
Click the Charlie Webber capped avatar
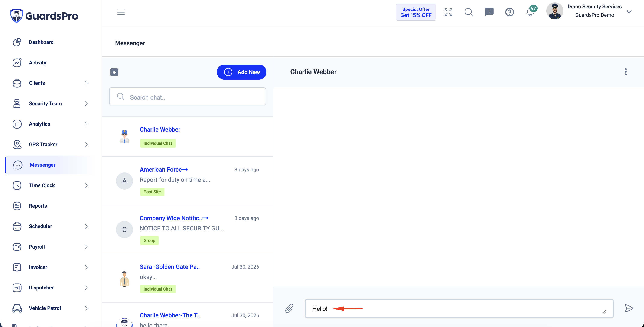click(x=124, y=136)
